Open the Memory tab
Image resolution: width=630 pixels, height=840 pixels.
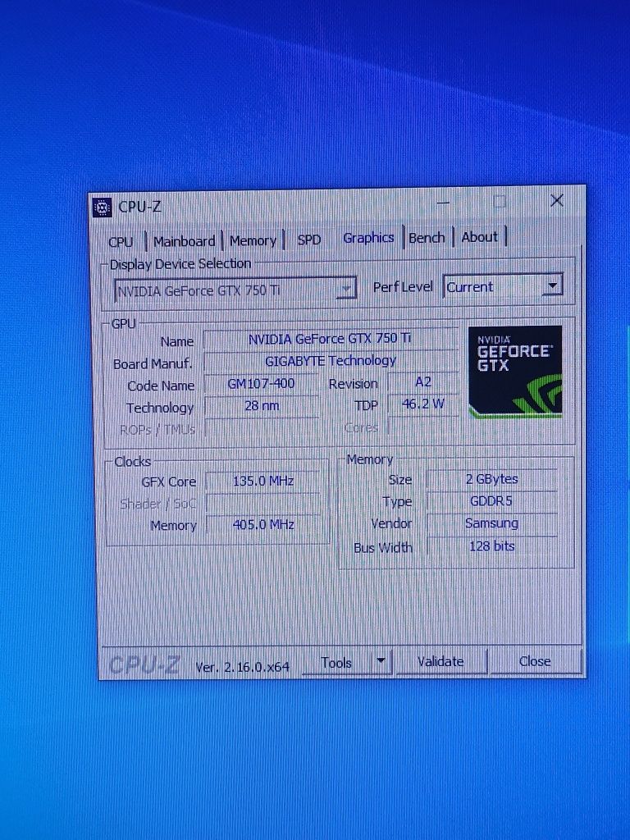click(253, 240)
